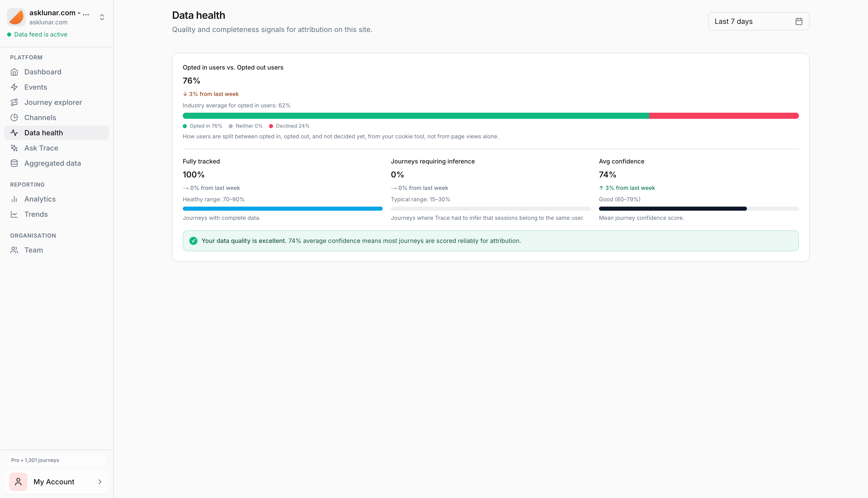Open the Journey explorer menu item
The width and height of the screenshot is (868, 498).
[53, 102]
